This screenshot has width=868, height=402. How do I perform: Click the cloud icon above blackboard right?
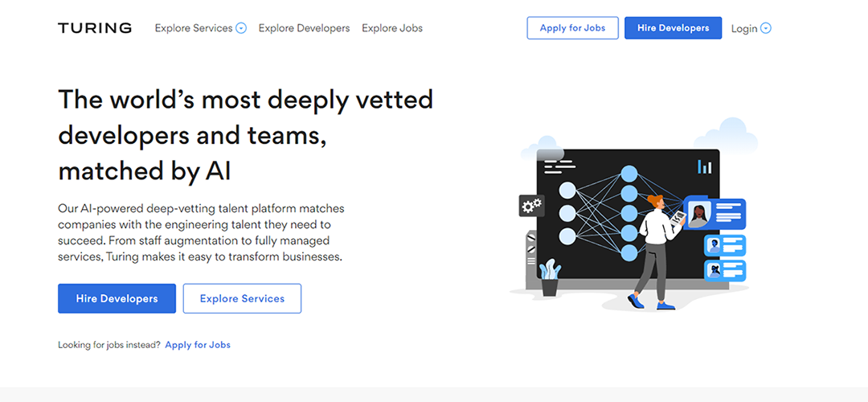tap(726, 135)
